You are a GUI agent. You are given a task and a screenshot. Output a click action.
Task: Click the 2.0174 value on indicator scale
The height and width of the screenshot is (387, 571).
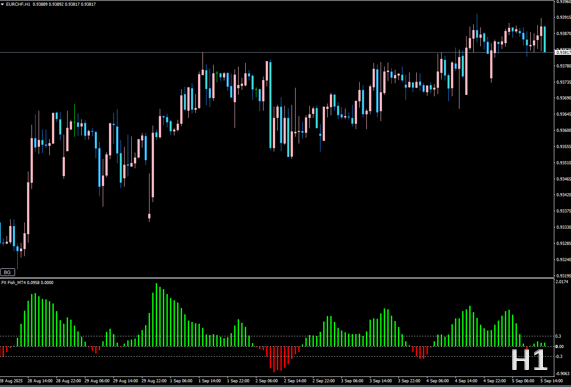(562, 281)
